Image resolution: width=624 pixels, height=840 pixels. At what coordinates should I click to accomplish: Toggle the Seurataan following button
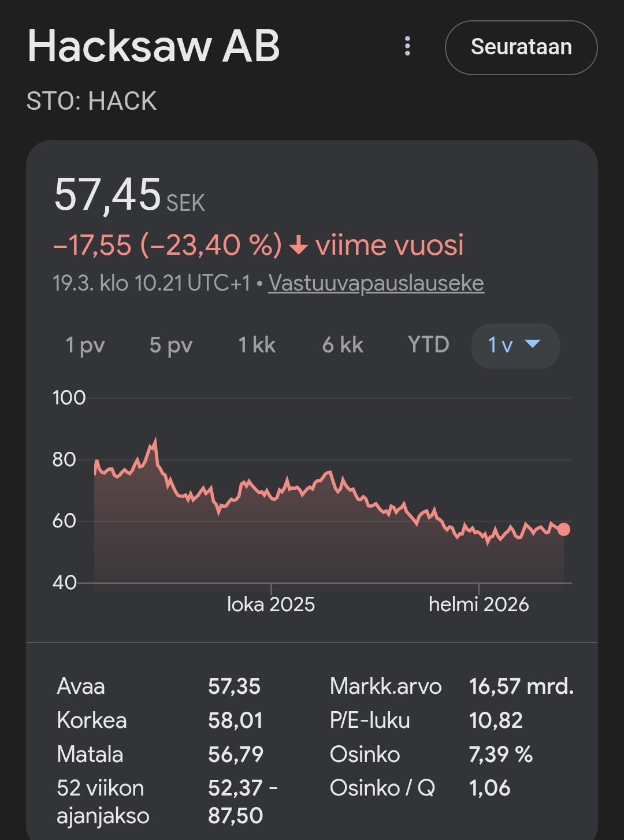point(521,47)
